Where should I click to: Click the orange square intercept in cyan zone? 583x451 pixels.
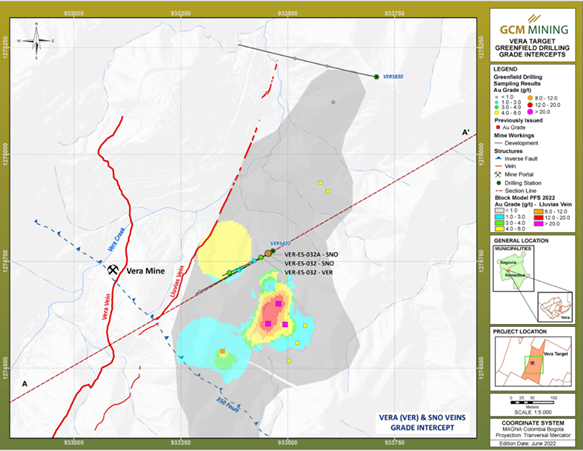coord(222,351)
